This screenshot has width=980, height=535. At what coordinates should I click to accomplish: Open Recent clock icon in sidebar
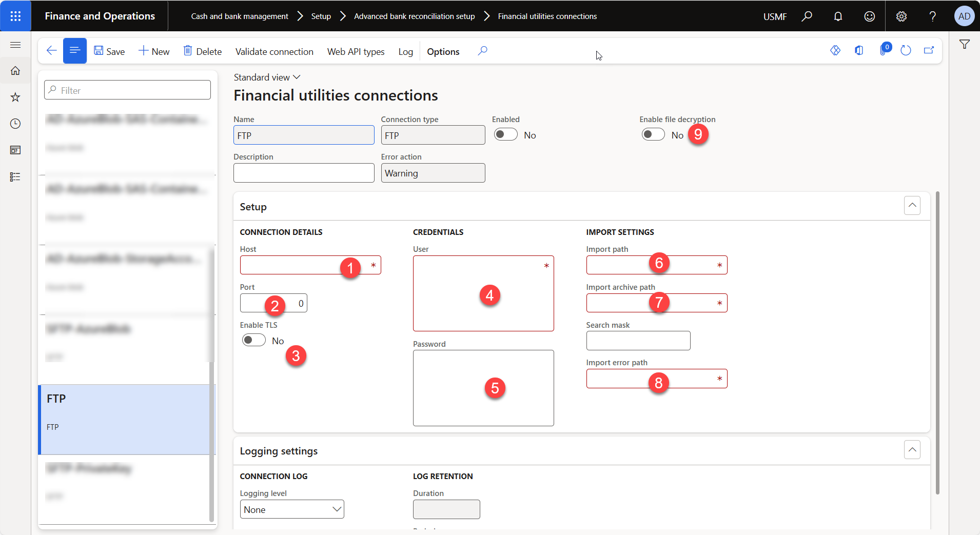(15, 124)
